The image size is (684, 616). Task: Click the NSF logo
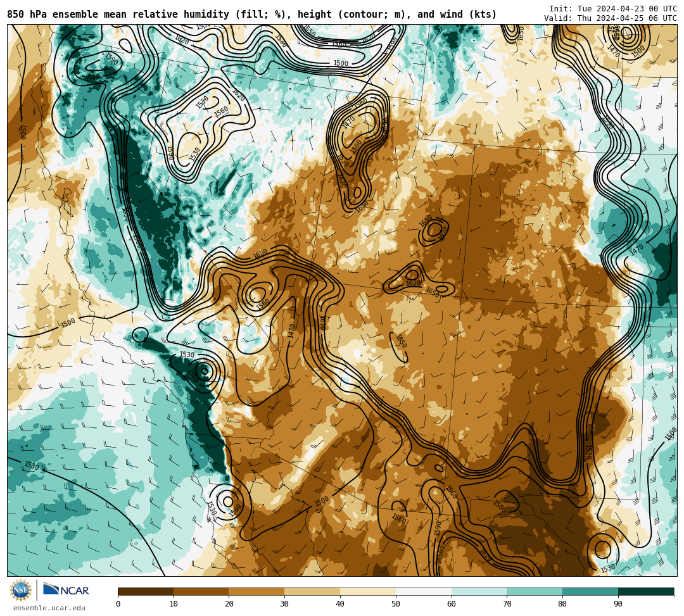point(21,591)
